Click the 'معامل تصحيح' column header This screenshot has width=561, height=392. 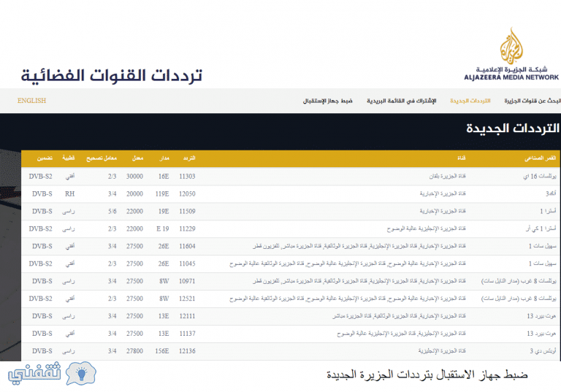[102, 158]
